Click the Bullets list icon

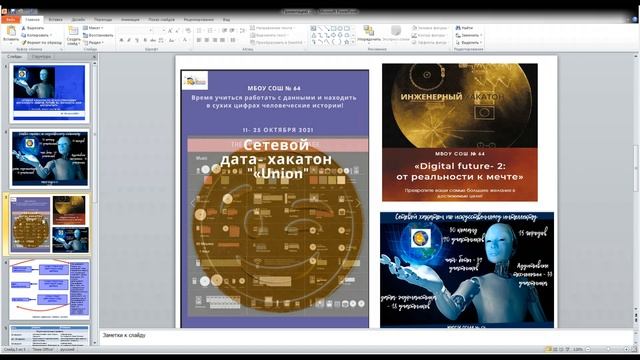[x=200, y=31]
